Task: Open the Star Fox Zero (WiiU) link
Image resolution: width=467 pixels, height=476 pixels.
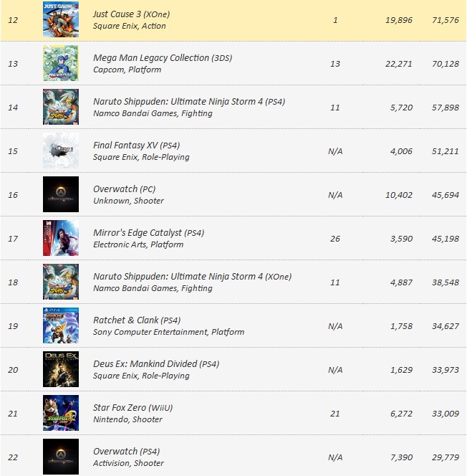Action: [133, 408]
